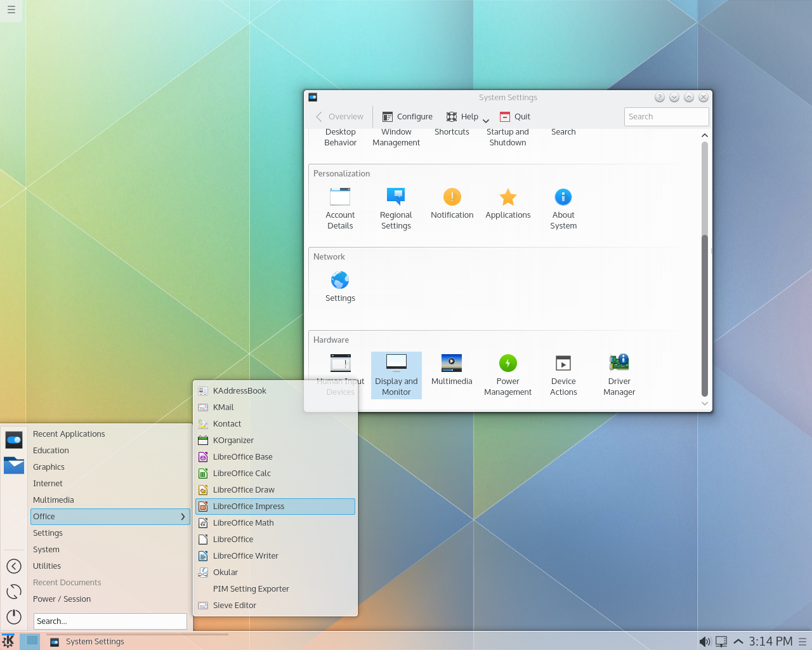Viewport: 812px width, 650px height.
Task: Open KMail favorite icon in launcher sidebar
Action: [14, 465]
